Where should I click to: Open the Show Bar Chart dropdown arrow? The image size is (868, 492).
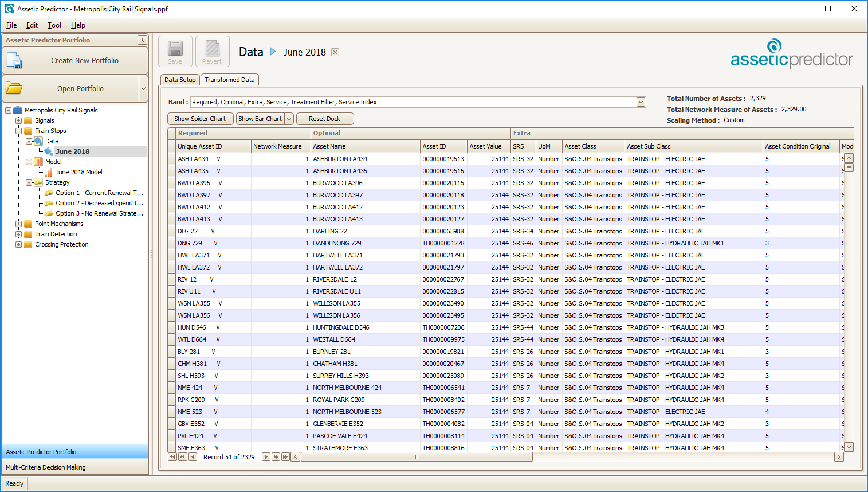[289, 118]
